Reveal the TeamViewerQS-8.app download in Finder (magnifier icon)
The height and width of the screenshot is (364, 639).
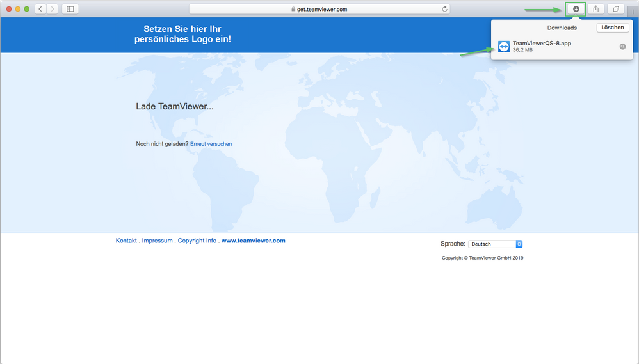point(622,47)
